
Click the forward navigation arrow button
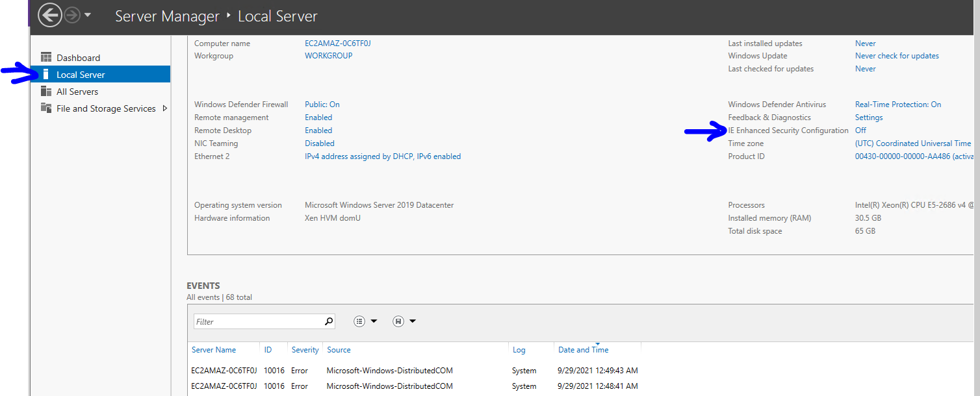coord(71,15)
